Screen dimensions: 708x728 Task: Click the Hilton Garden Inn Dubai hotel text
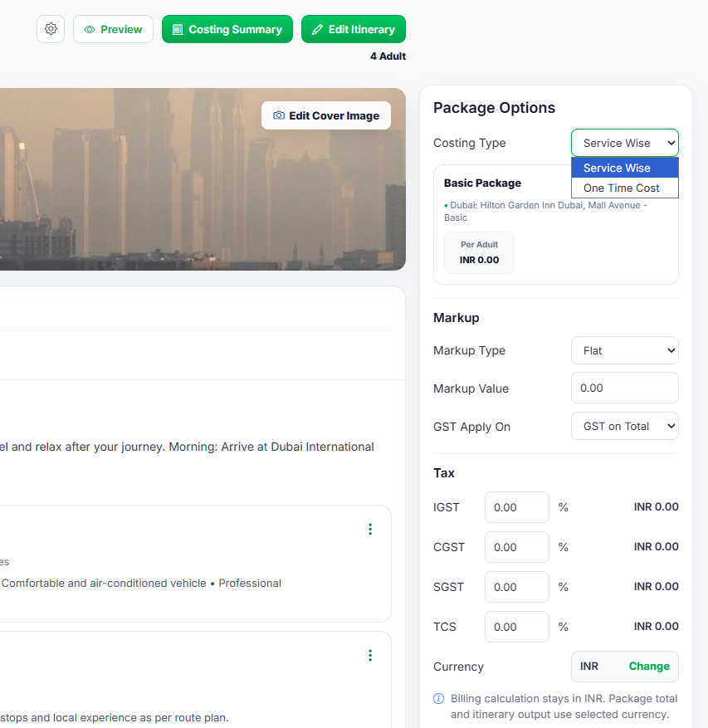coord(545,211)
